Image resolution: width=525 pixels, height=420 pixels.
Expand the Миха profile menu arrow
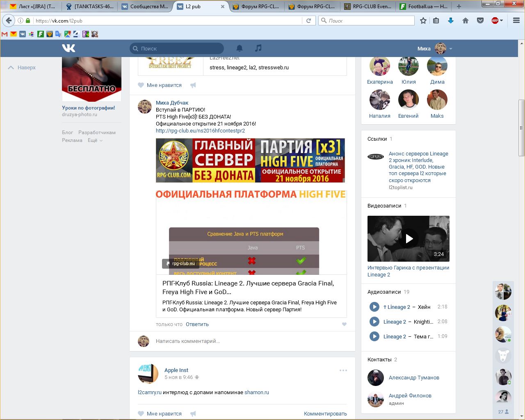point(451,49)
